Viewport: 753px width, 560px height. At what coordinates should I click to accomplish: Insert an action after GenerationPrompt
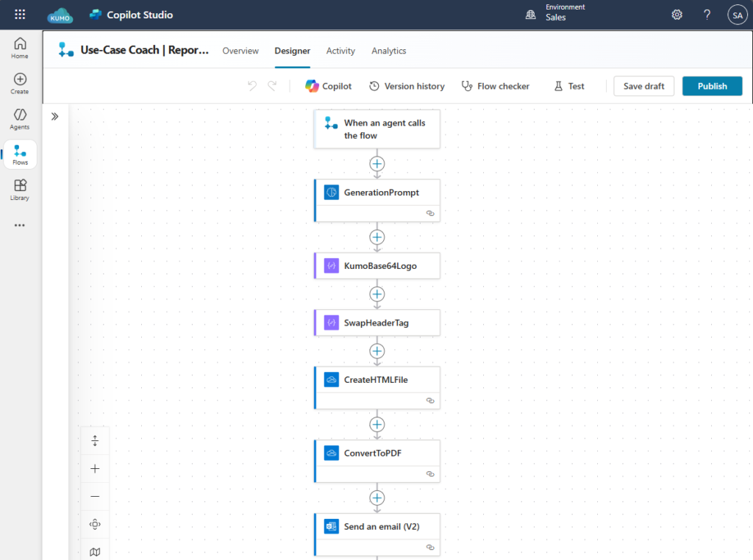click(x=377, y=237)
